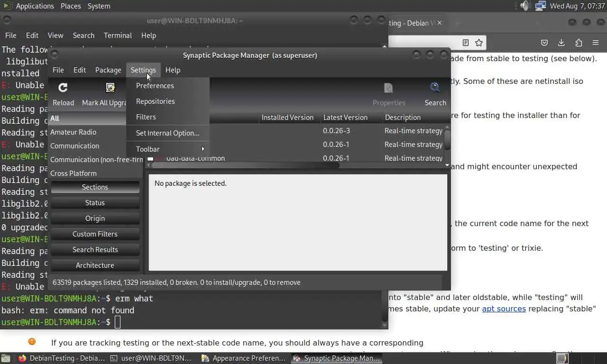Open Synaptic's Help menu
Screen dimensions: 607x364
(x=173, y=70)
